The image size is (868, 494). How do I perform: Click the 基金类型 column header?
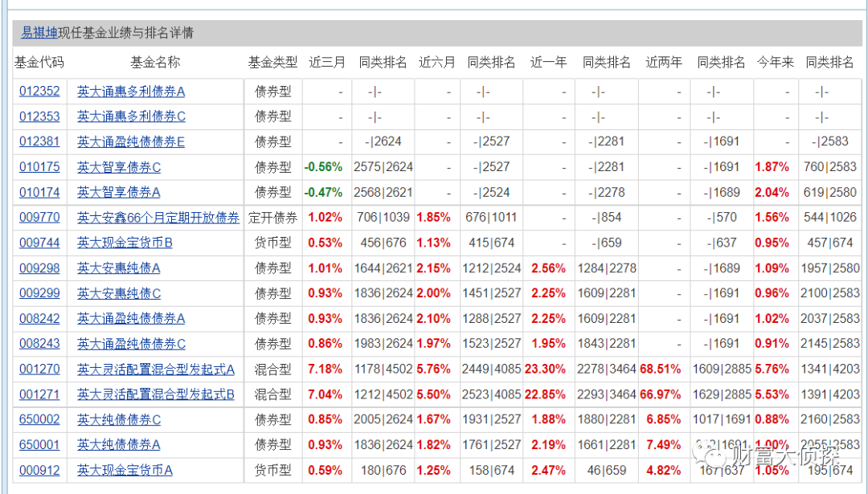(x=273, y=63)
